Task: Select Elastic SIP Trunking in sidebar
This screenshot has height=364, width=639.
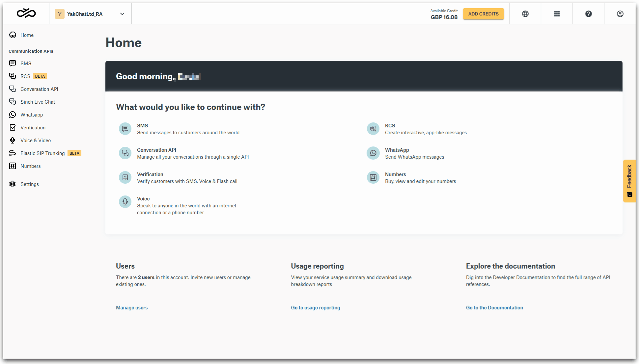Action: point(42,153)
